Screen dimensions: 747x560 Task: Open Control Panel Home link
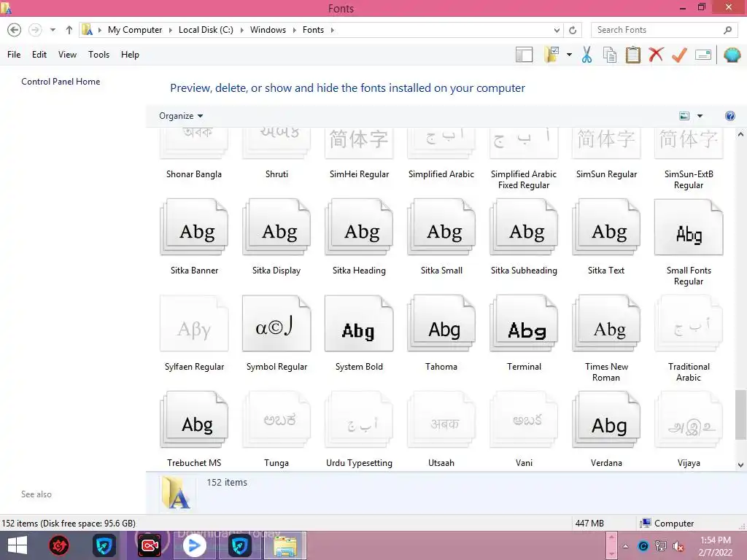coord(61,82)
